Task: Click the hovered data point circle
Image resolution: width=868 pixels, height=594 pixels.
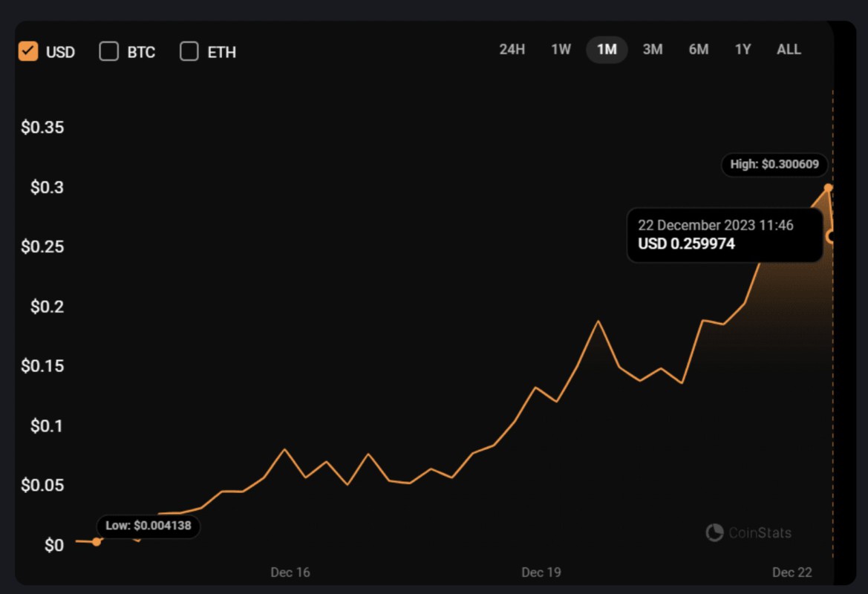Action: click(x=831, y=237)
